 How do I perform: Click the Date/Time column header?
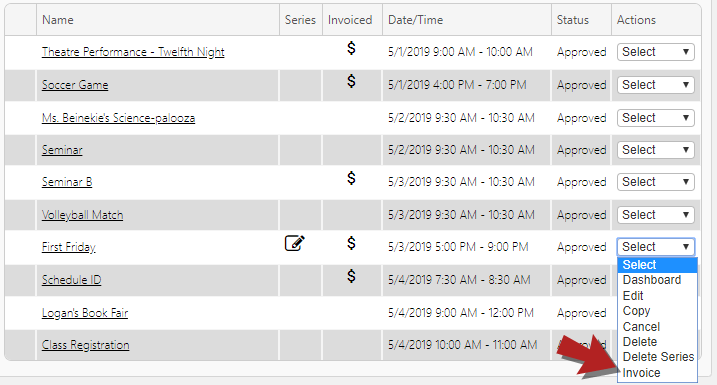(x=415, y=20)
